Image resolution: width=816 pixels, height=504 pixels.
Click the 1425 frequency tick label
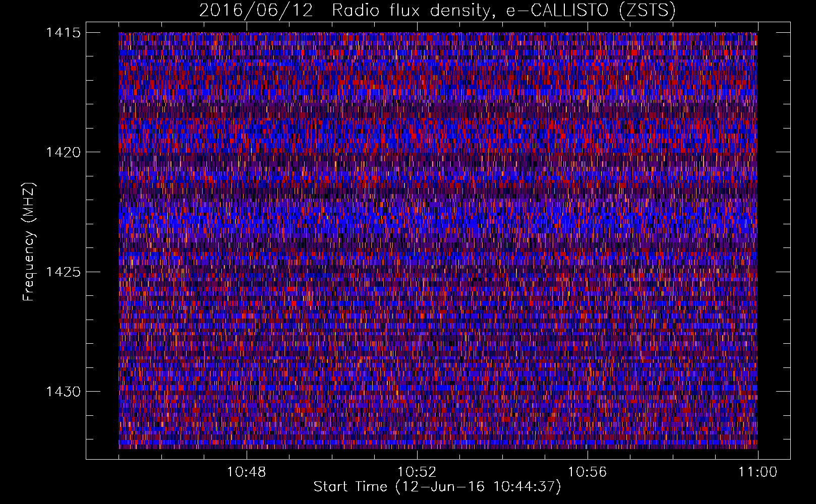tap(63, 272)
